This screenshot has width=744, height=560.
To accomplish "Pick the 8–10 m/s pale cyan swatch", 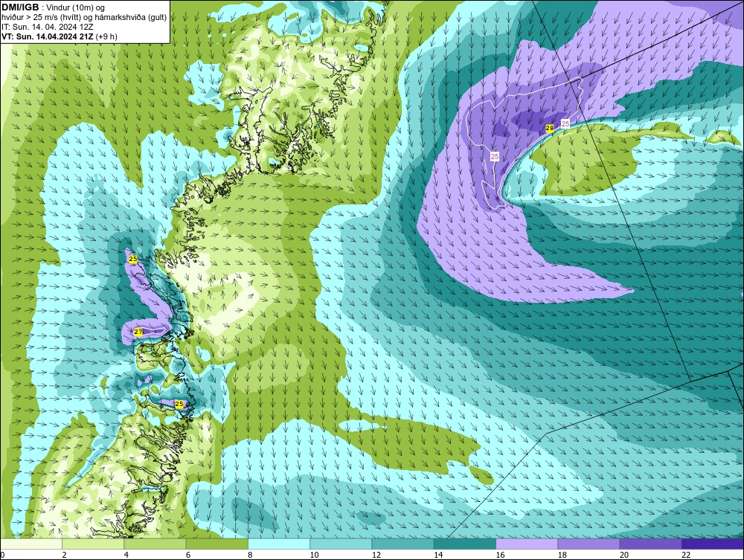I will (279, 544).
